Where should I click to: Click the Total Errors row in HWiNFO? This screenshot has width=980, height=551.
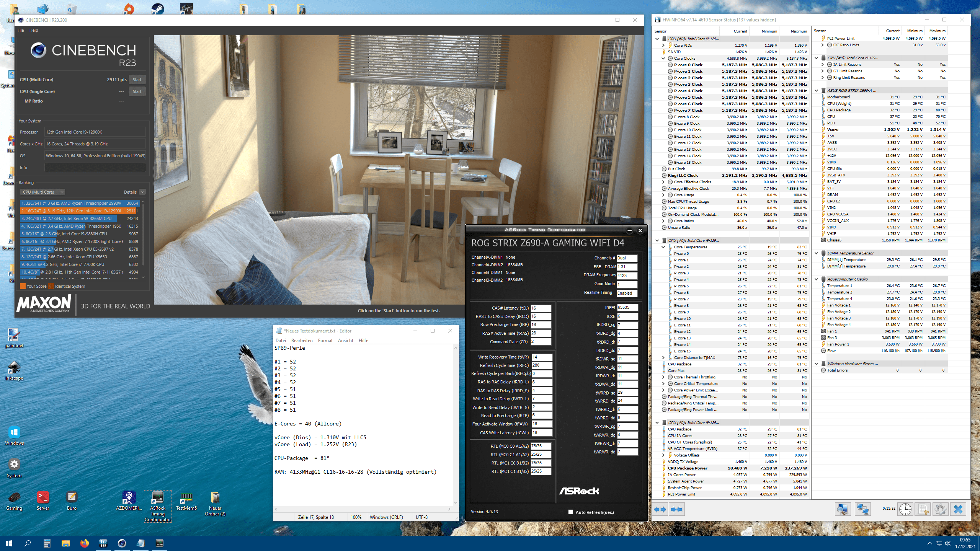coord(884,370)
